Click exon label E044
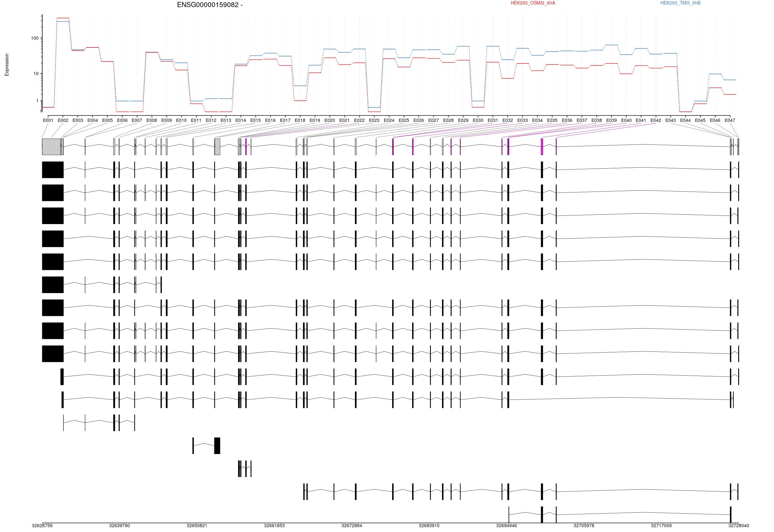The width and height of the screenshot is (774, 532). click(686, 120)
